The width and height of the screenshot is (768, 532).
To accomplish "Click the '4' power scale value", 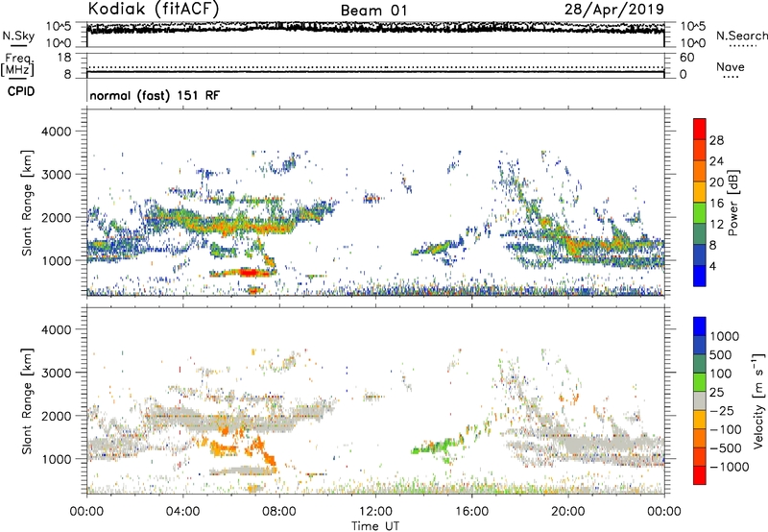I will click(712, 266).
